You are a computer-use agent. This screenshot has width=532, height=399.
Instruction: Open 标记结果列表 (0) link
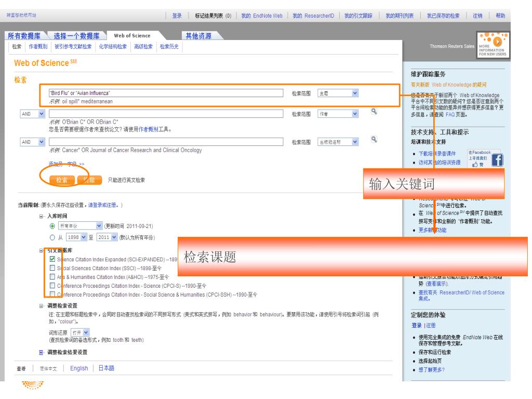pyautogui.click(x=213, y=16)
